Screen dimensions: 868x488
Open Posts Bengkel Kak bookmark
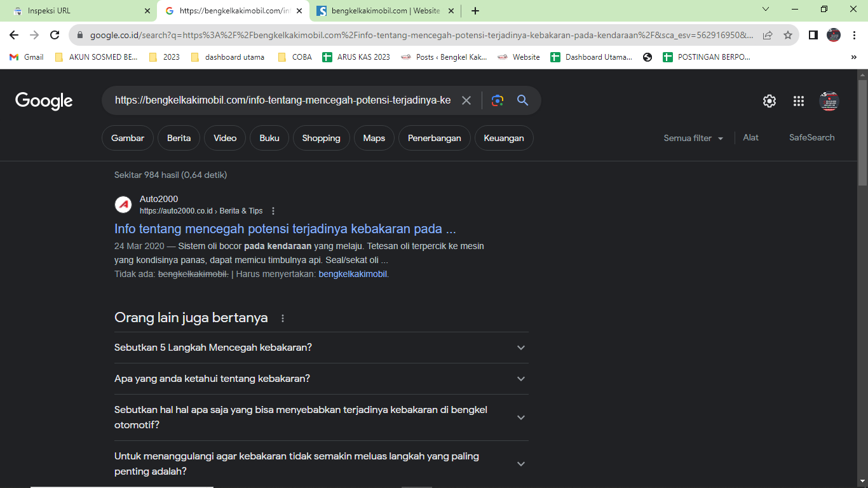[x=444, y=57]
